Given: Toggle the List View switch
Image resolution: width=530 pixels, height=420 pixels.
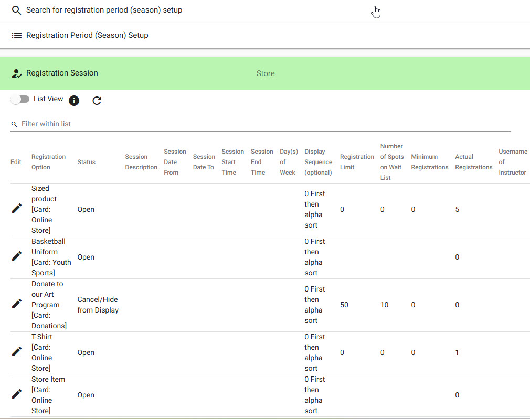Looking at the screenshot, I should (20, 100).
